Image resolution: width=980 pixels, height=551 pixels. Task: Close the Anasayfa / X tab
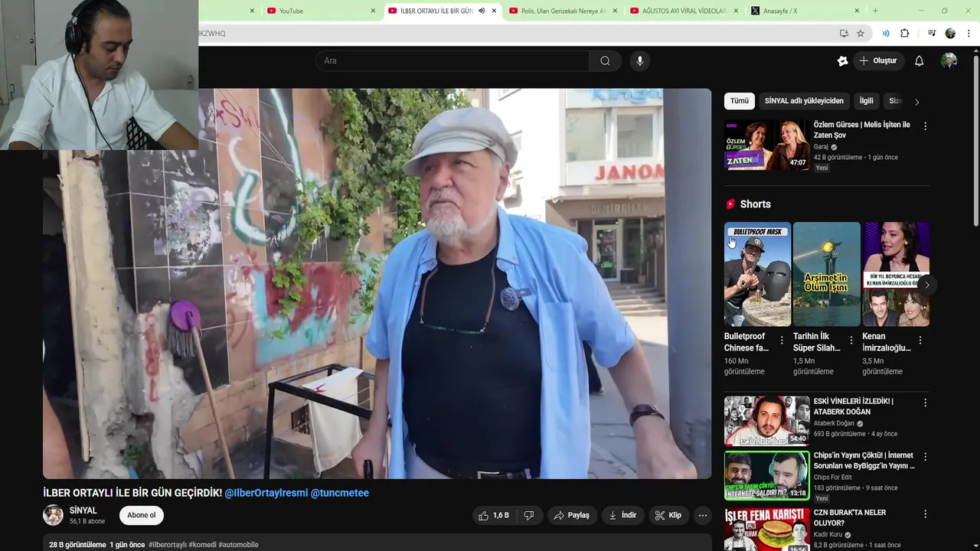pyautogui.click(x=857, y=11)
